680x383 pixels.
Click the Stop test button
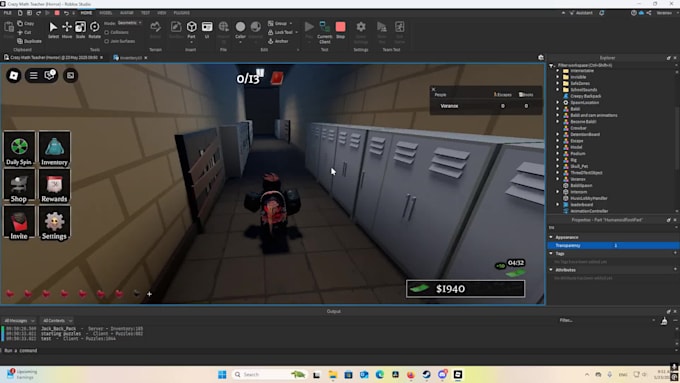click(x=340, y=30)
